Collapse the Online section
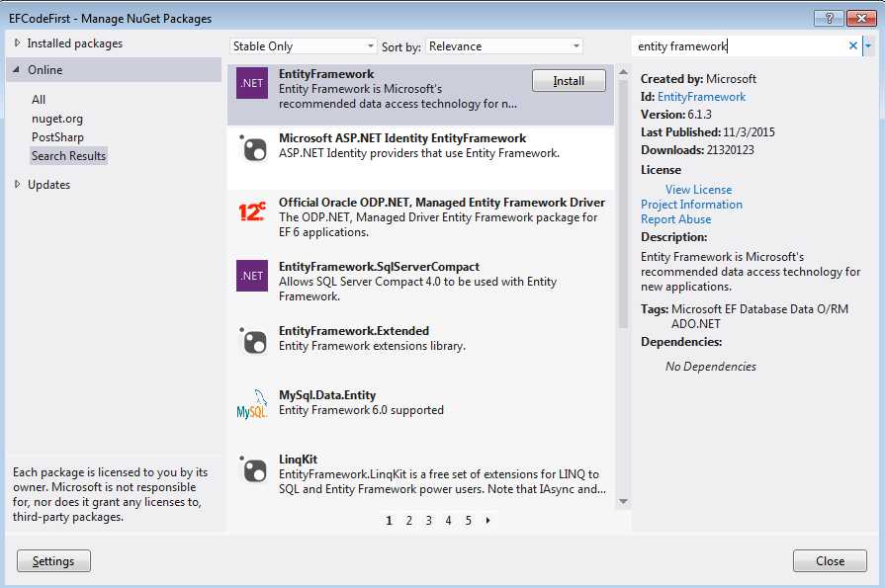Viewport: 885px width, 588px height. pos(17,70)
